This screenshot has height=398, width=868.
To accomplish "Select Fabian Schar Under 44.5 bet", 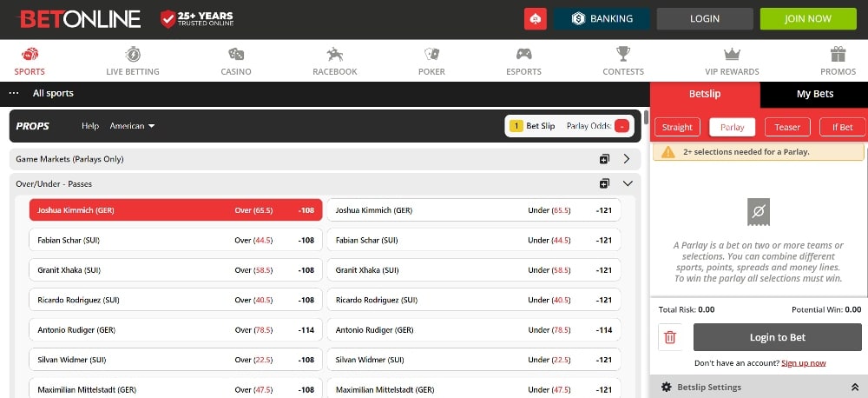I will click(x=474, y=240).
